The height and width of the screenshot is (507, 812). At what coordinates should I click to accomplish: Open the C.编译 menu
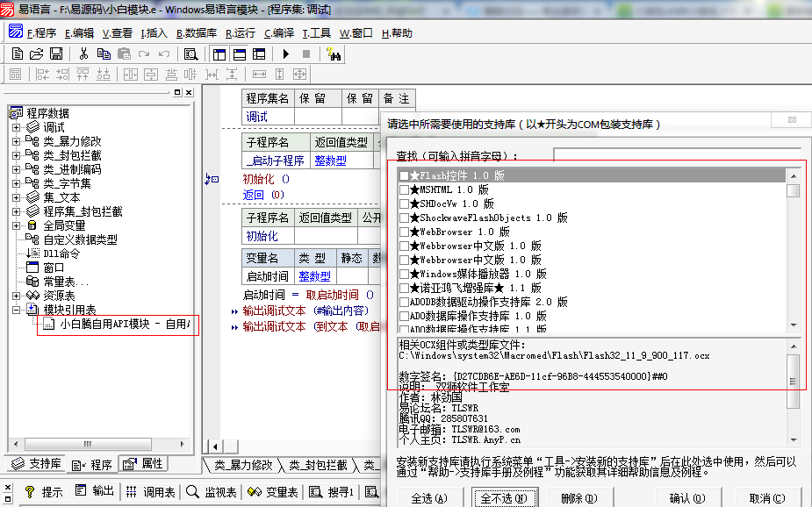pos(279,33)
